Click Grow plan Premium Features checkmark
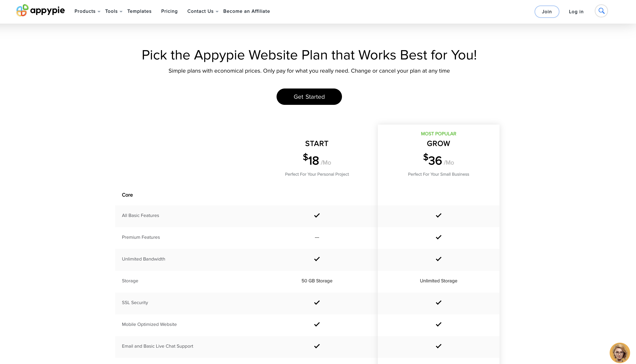Screen dimensions: 636x364 point(438,237)
